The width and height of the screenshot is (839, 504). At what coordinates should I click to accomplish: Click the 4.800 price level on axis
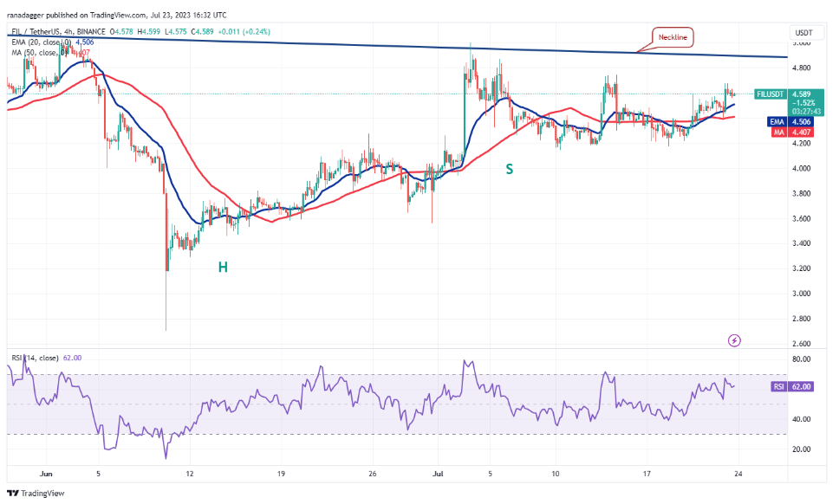[x=801, y=68]
